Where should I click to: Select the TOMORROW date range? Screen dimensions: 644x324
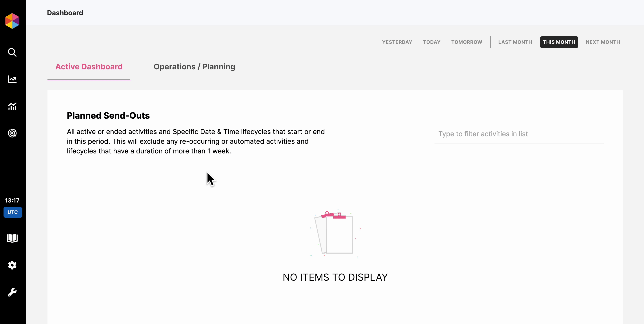(x=466, y=42)
